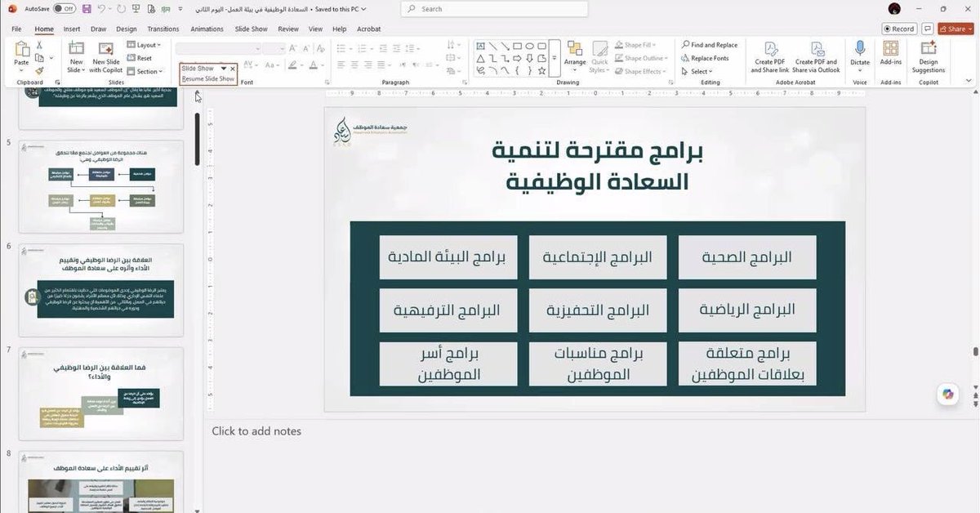The height and width of the screenshot is (513, 980).
Task: Click the Numbering list icon
Action: [363, 49]
